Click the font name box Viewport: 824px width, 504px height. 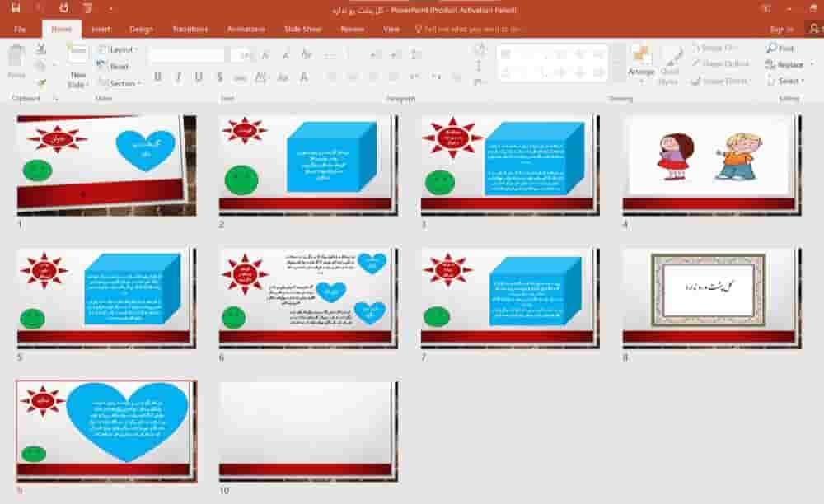tap(186, 54)
